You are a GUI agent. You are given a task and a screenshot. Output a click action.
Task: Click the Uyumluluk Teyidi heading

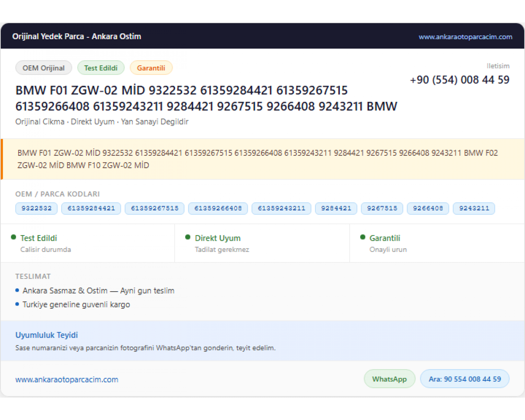point(47,335)
